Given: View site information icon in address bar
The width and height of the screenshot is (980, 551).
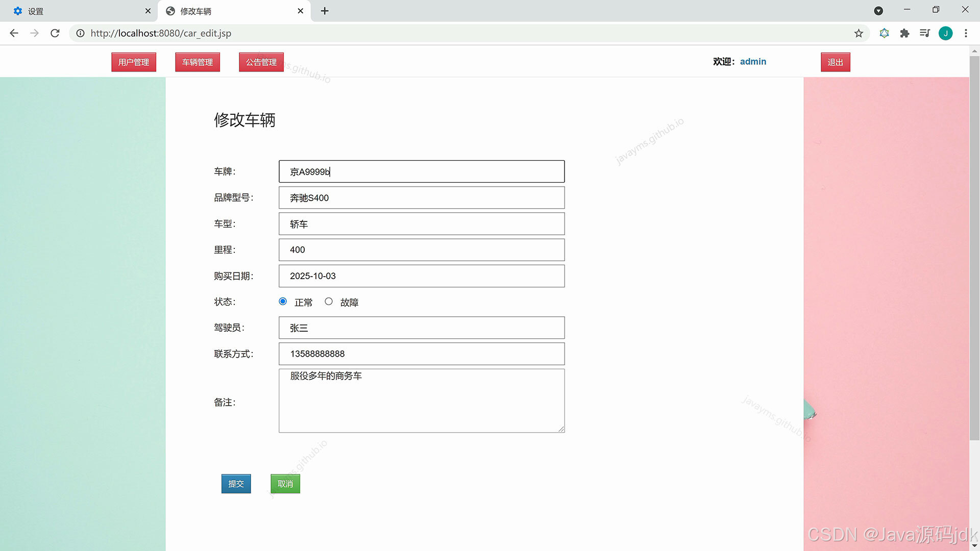Looking at the screenshot, I should click(x=80, y=33).
